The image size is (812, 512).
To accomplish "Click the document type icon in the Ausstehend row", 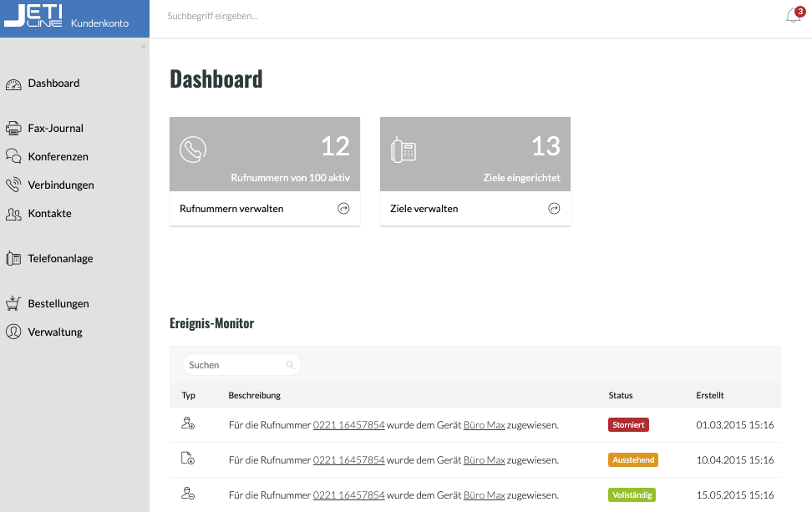I will coord(188,459).
